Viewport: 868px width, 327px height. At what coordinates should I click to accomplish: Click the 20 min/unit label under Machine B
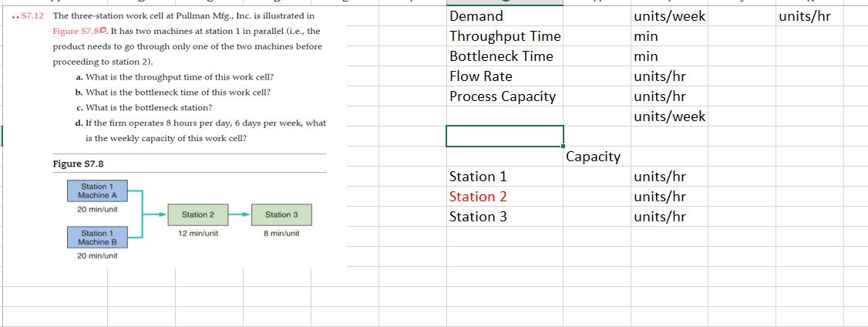click(97, 256)
